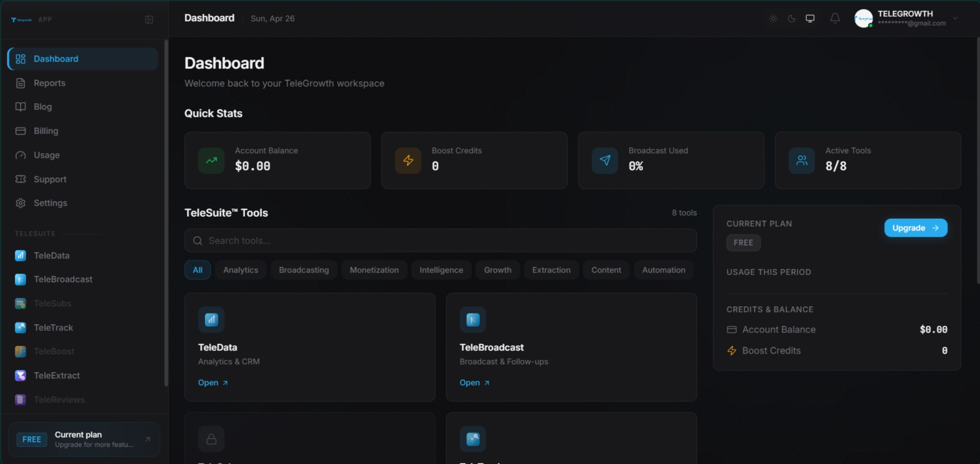
Task: Click the TeleBroadcast icon in the sidebar
Action: pos(21,279)
